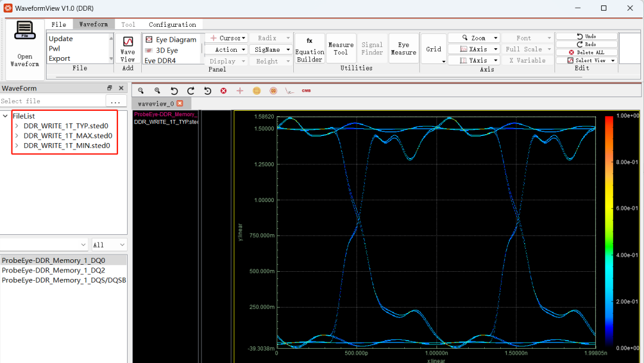Click the browse '...' button
The width and height of the screenshot is (644, 363).
click(116, 101)
